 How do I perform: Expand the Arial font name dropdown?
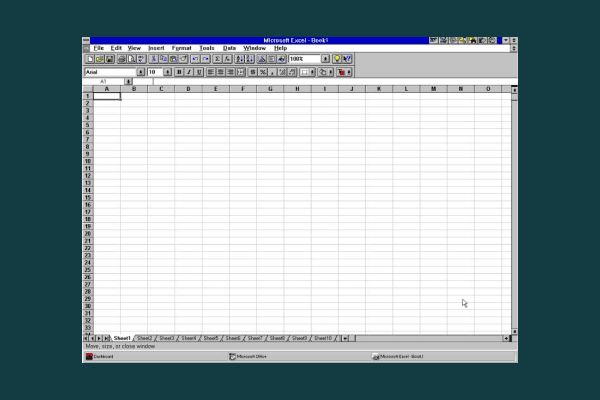click(x=140, y=72)
